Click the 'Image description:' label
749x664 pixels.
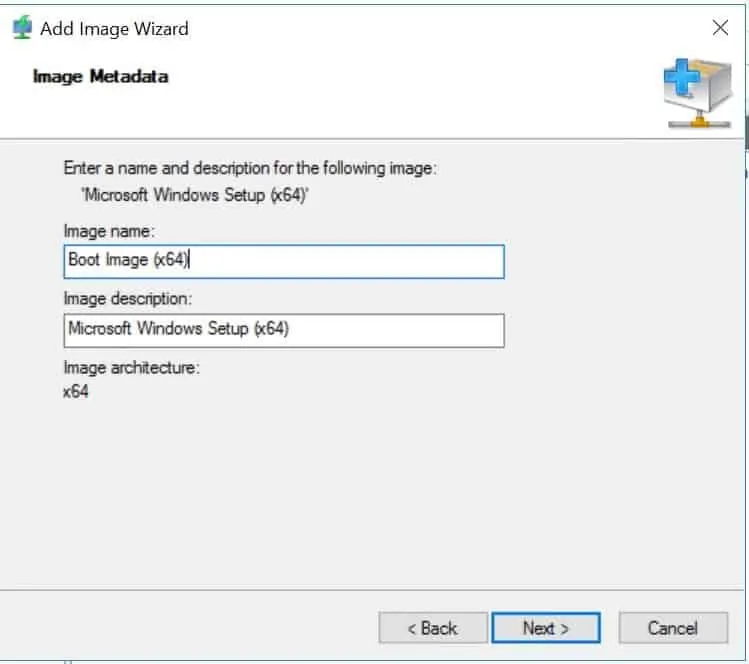[x=128, y=299]
